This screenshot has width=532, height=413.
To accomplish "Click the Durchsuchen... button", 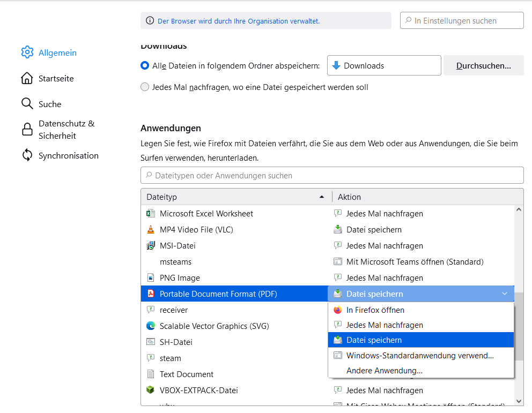I will point(483,66).
